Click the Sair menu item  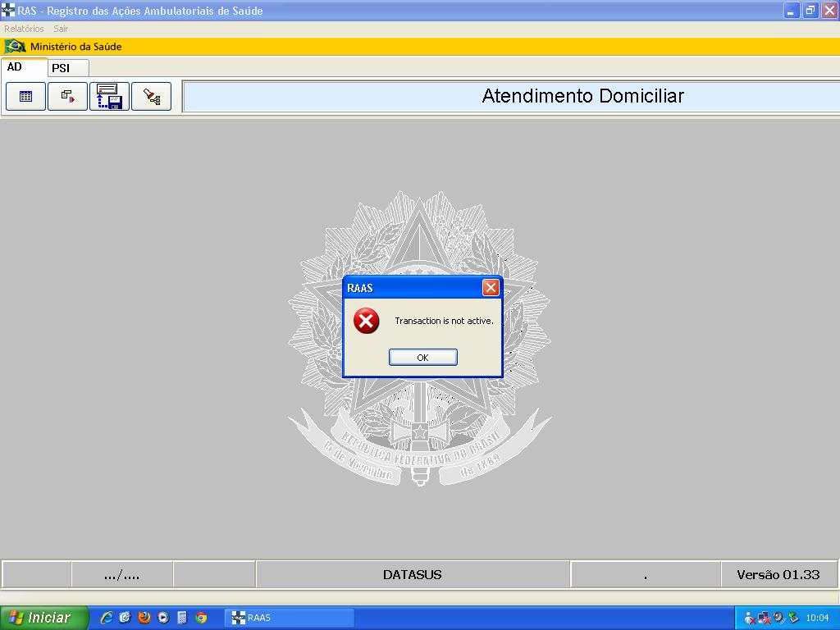tap(61, 29)
